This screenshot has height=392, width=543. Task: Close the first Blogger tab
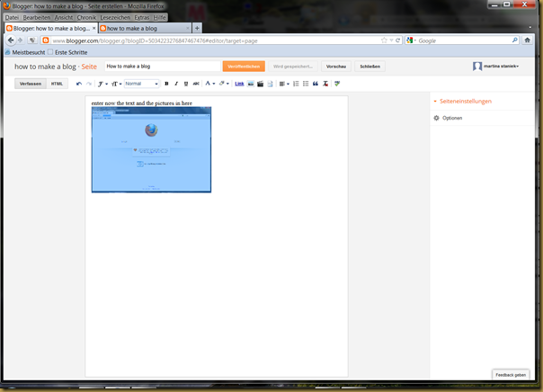(x=93, y=29)
